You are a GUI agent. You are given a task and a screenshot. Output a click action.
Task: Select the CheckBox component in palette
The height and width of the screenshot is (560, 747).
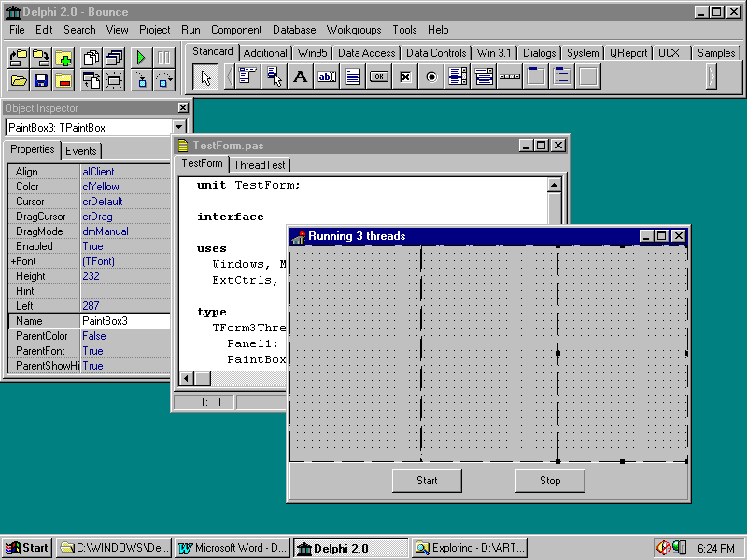pyautogui.click(x=405, y=77)
